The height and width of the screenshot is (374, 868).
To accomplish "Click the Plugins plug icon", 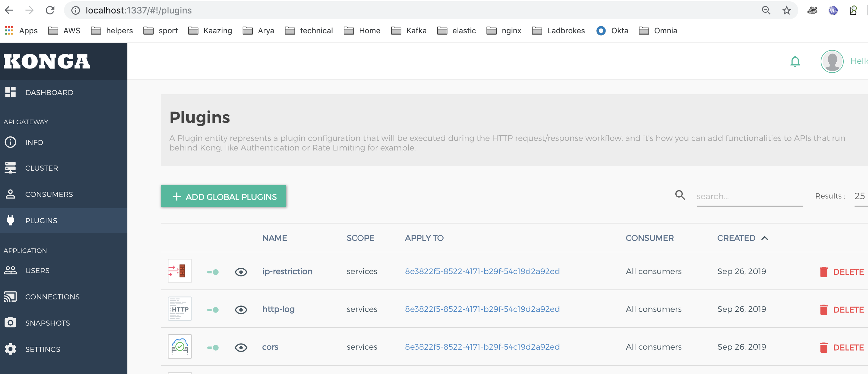I will [x=11, y=220].
